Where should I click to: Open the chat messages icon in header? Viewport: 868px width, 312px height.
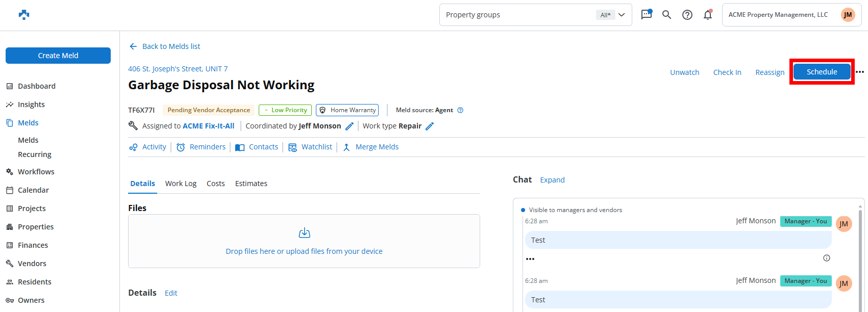tap(646, 15)
